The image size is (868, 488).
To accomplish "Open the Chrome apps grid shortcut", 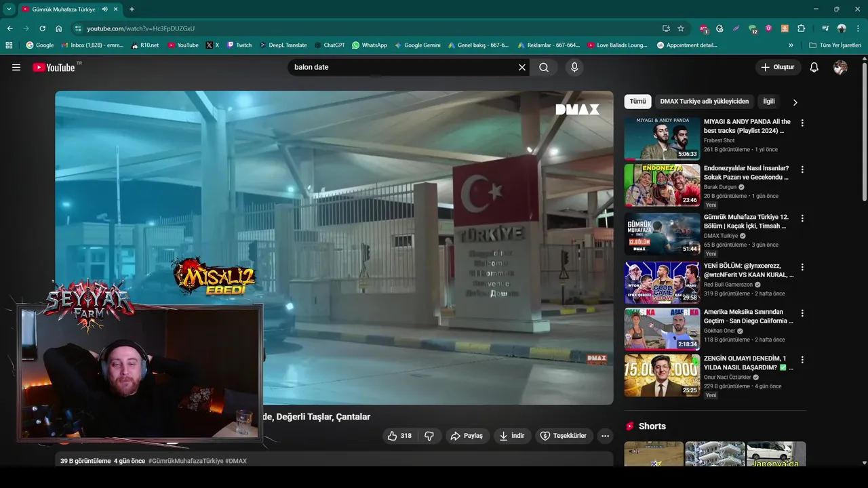I will (9, 45).
